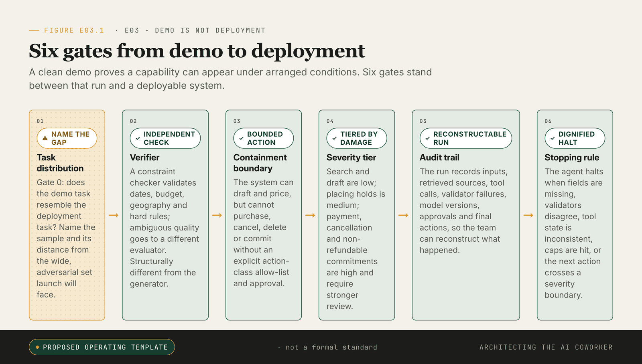Click the subtitle starting 'A clean demo proves'
This screenshot has width=642, height=364.
point(230,79)
